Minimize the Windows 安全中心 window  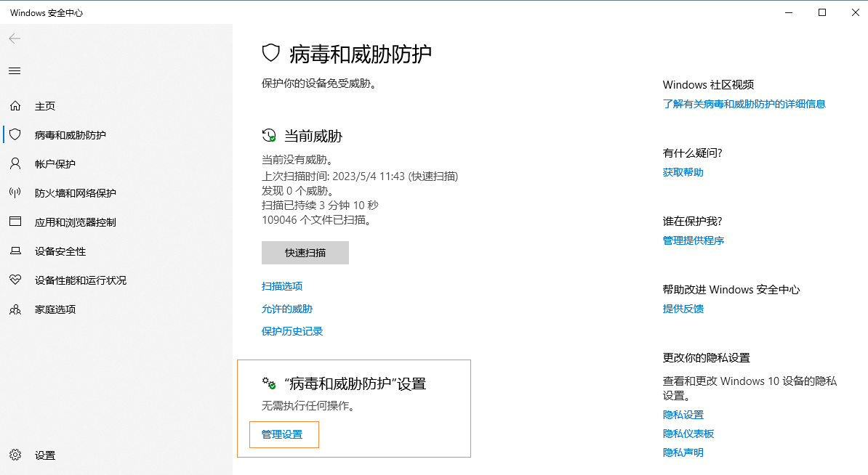(789, 12)
